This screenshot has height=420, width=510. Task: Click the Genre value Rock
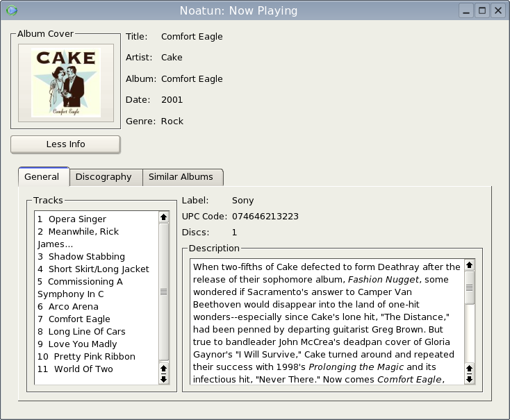pyautogui.click(x=172, y=121)
